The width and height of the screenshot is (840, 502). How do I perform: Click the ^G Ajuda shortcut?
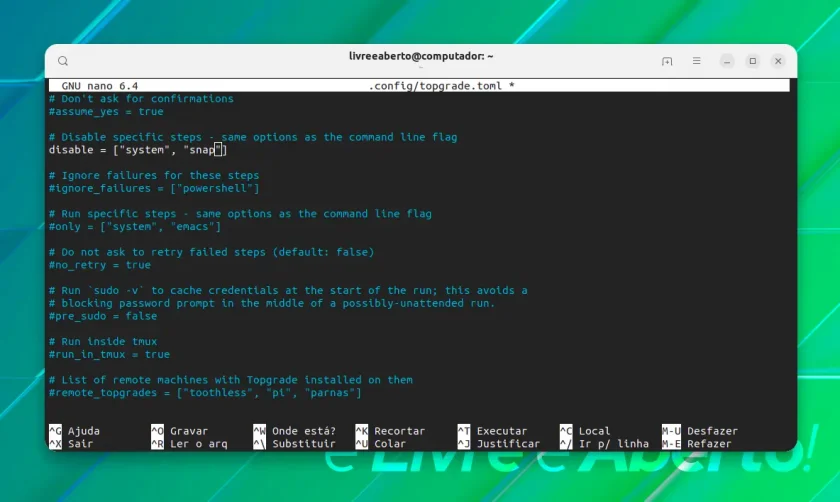coord(74,431)
